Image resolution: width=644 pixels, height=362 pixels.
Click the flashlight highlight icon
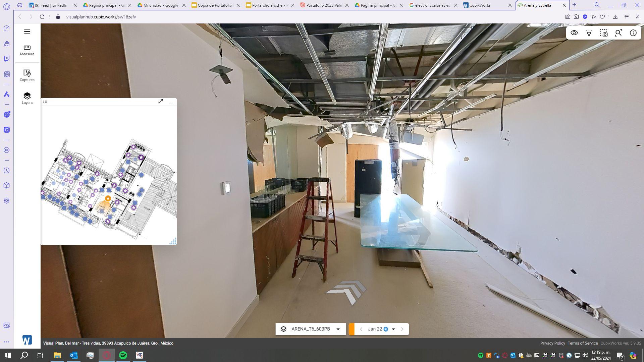pos(589,33)
